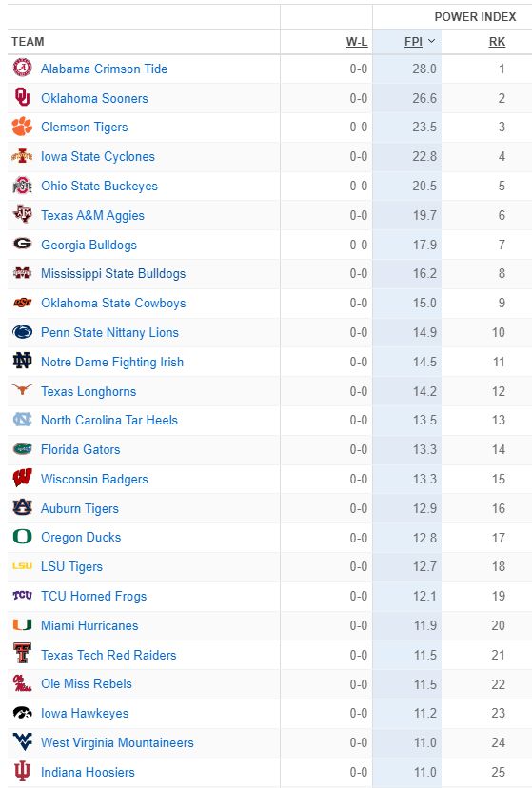Open Iowa State Cyclones team link
The image size is (532, 788).
[98, 156]
